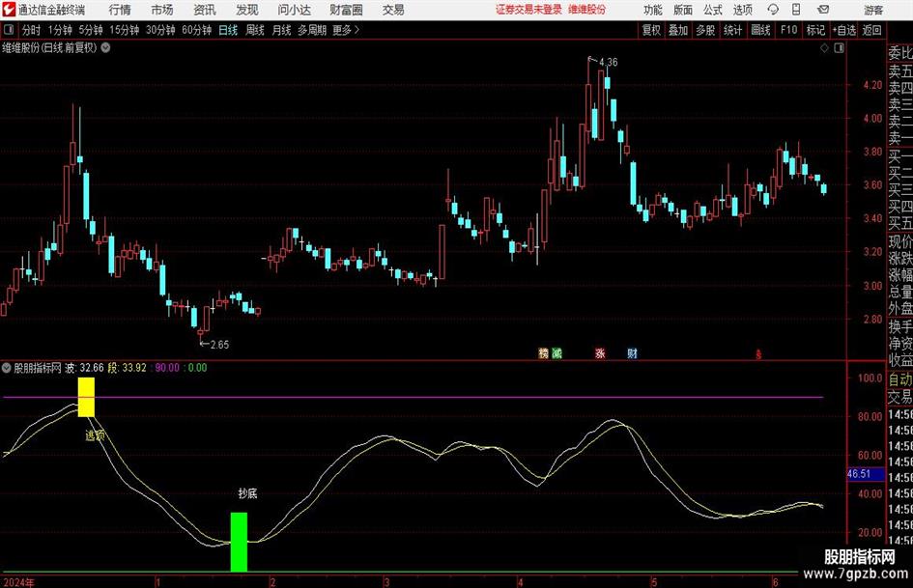Image resolution: width=913 pixels, height=588 pixels.
Task: Click the 画线 drawing button
Action: pyautogui.click(x=760, y=30)
